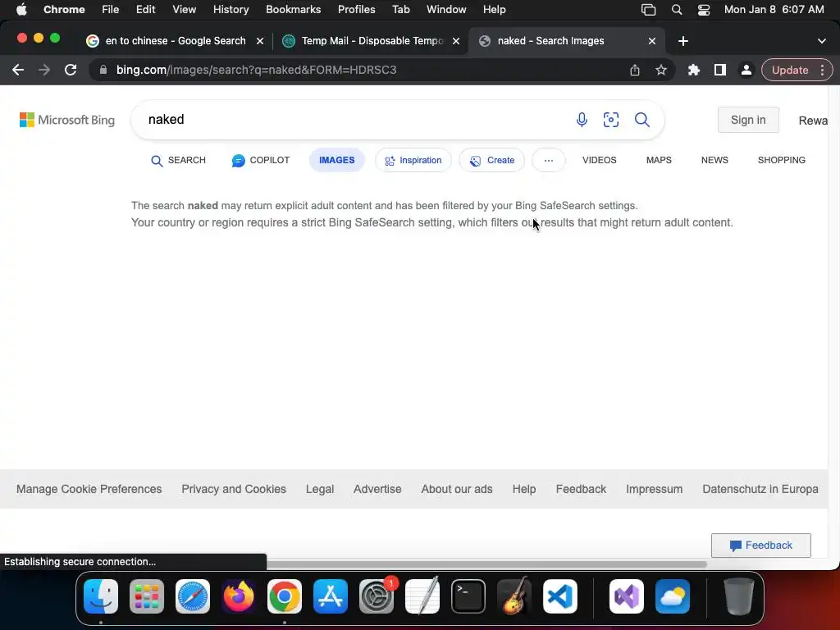
Task: Open visual search camera icon
Action: point(610,120)
